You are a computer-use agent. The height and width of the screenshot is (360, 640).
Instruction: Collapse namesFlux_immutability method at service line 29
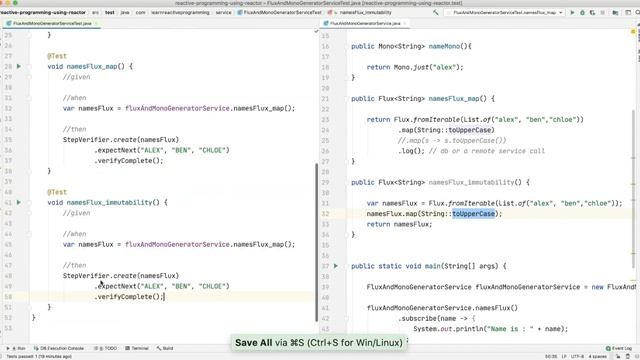point(346,182)
